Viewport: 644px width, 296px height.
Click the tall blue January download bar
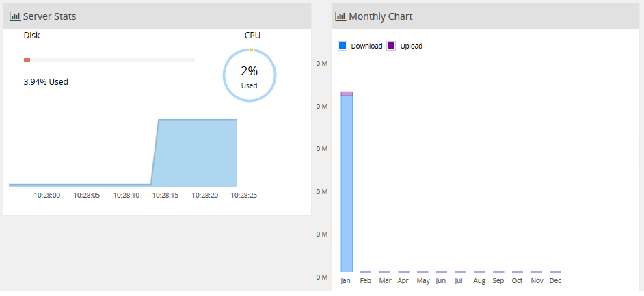click(x=347, y=185)
